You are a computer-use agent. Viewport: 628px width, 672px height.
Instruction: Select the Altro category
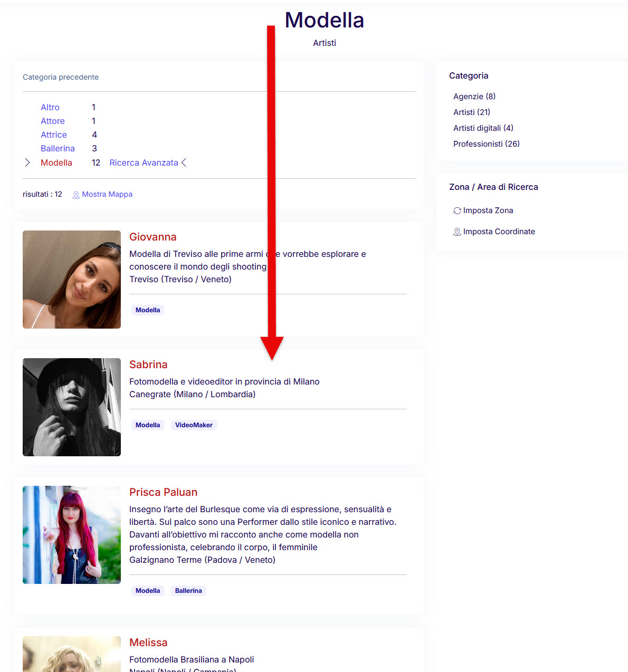(x=50, y=108)
